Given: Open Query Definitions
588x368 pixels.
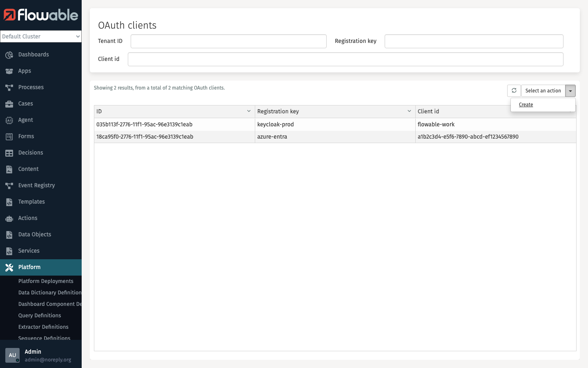Looking at the screenshot, I should point(40,315).
